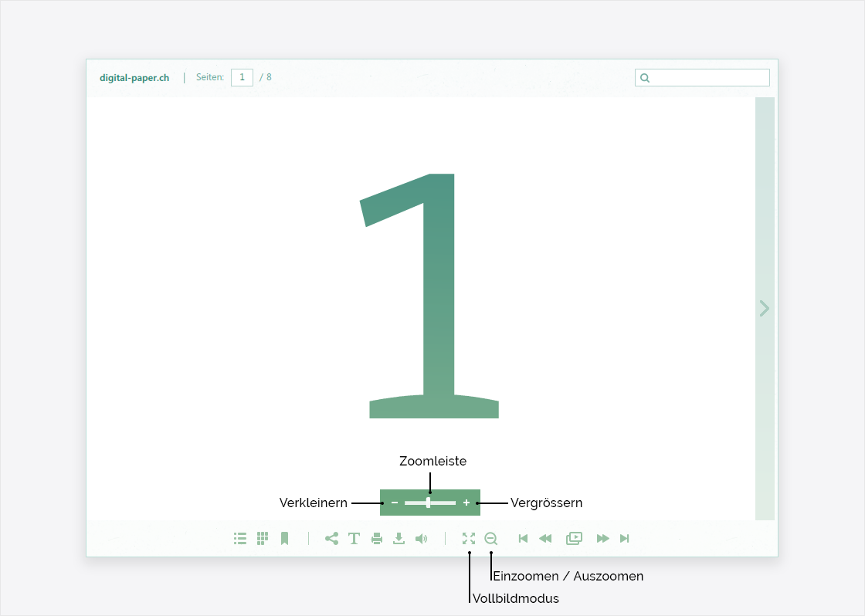Click the zoom slider handle
The width and height of the screenshot is (865, 616).
pos(429,503)
